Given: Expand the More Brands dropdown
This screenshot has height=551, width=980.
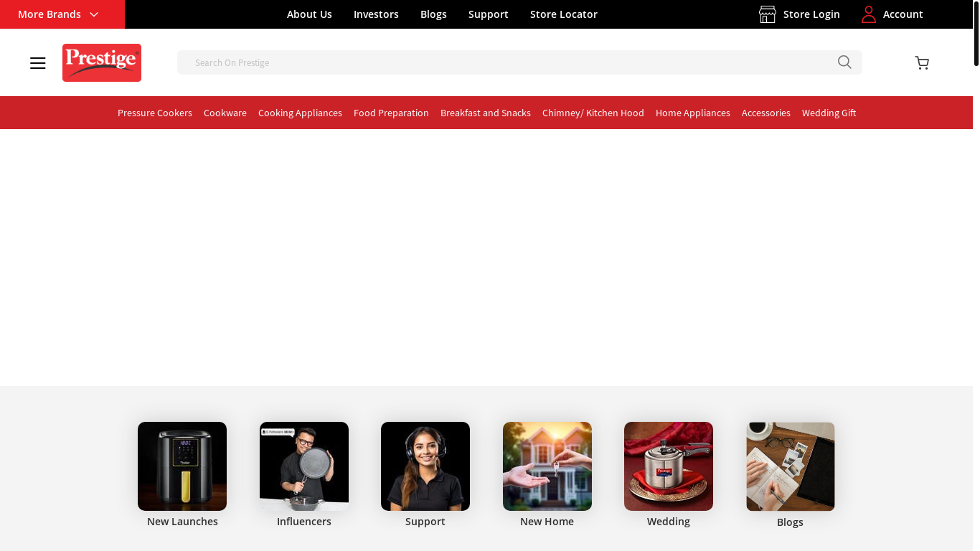Looking at the screenshot, I should 62,14.
